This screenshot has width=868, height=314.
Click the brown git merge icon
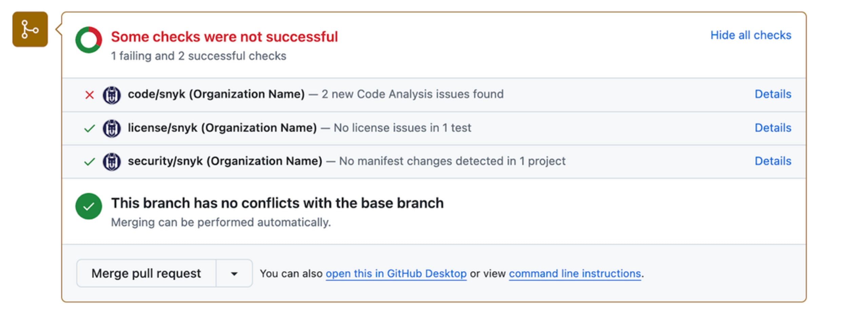click(x=30, y=29)
